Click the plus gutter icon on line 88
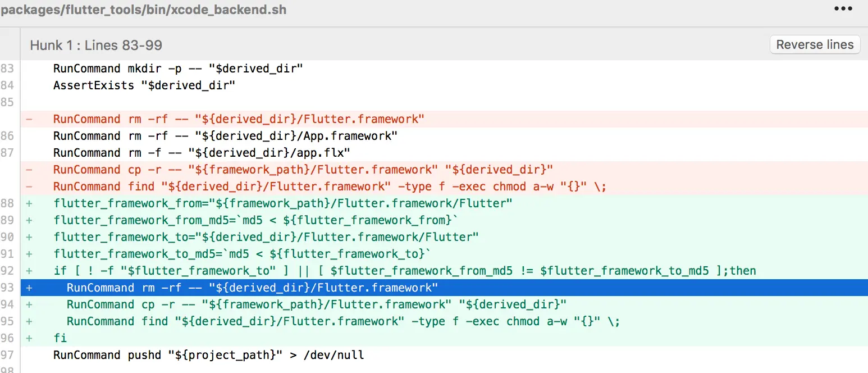Screen dimensions: 868x373 click(x=29, y=203)
